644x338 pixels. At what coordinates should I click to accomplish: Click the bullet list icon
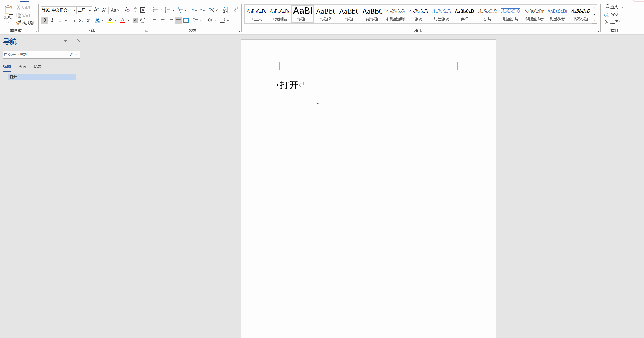tap(155, 10)
